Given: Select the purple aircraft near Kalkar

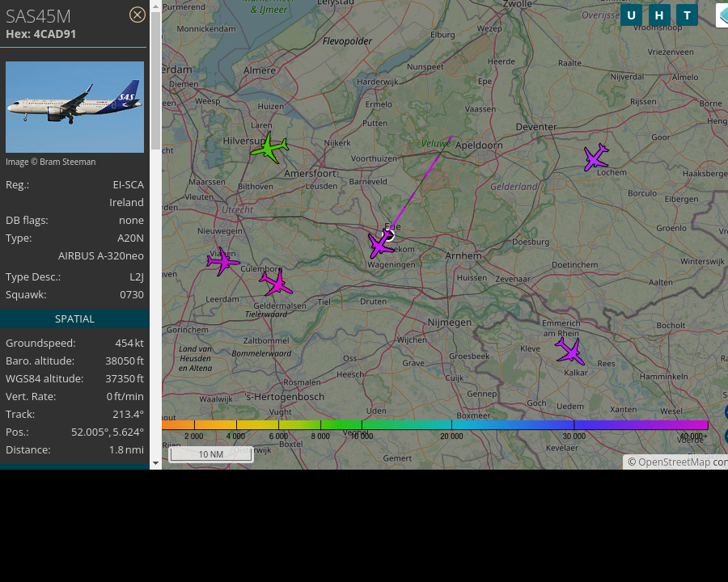Looking at the screenshot, I should point(569,351).
